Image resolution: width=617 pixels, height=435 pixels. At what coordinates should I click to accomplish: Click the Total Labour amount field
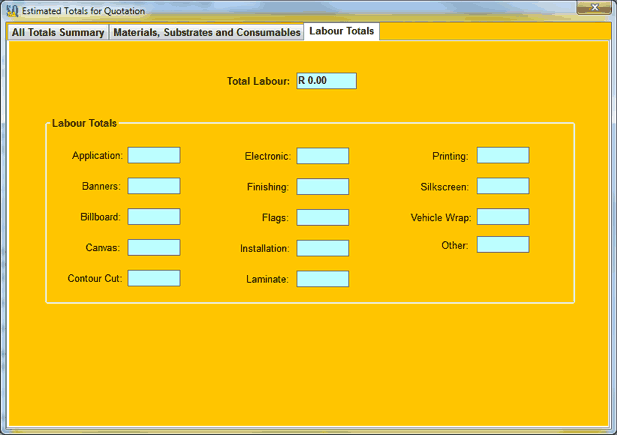coord(326,81)
